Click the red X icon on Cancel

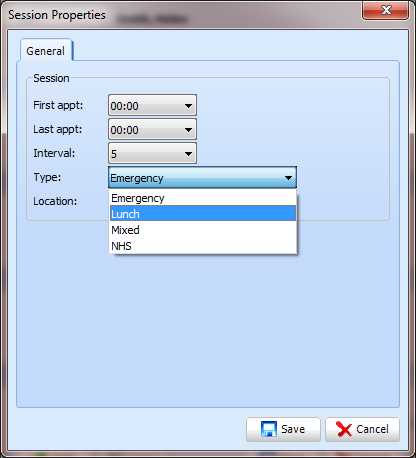pyautogui.click(x=344, y=429)
